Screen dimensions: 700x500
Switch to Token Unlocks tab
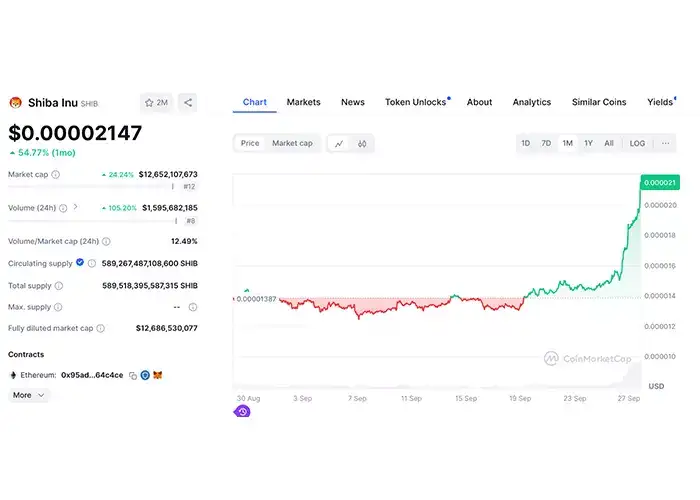tap(416, 102)
